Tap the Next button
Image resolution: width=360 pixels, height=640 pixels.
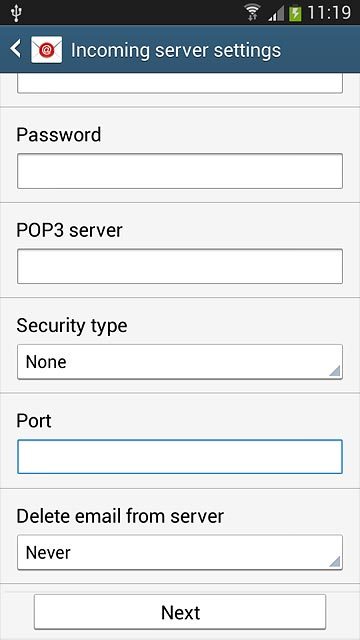click(x=180, y=612)
